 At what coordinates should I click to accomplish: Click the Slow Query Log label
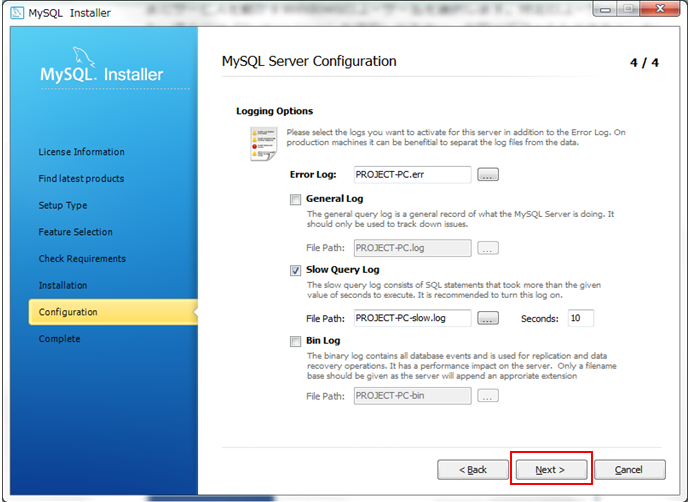click(343, 269)
